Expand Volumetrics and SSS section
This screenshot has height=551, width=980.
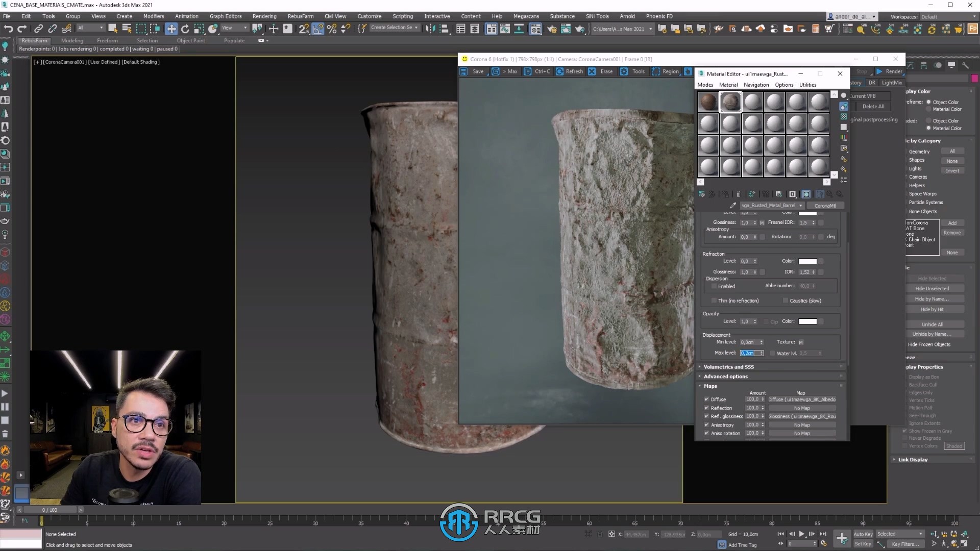728,367
